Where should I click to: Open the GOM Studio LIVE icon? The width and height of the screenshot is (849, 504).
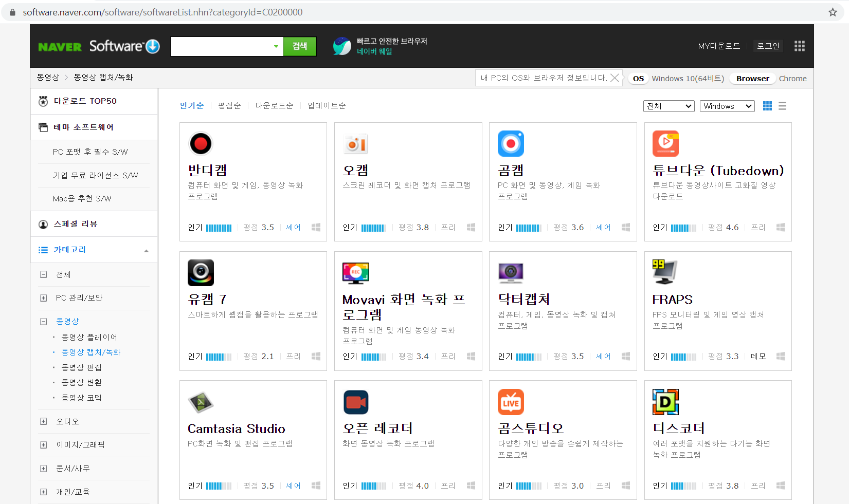pyautogui.click(x=511, y=402)
